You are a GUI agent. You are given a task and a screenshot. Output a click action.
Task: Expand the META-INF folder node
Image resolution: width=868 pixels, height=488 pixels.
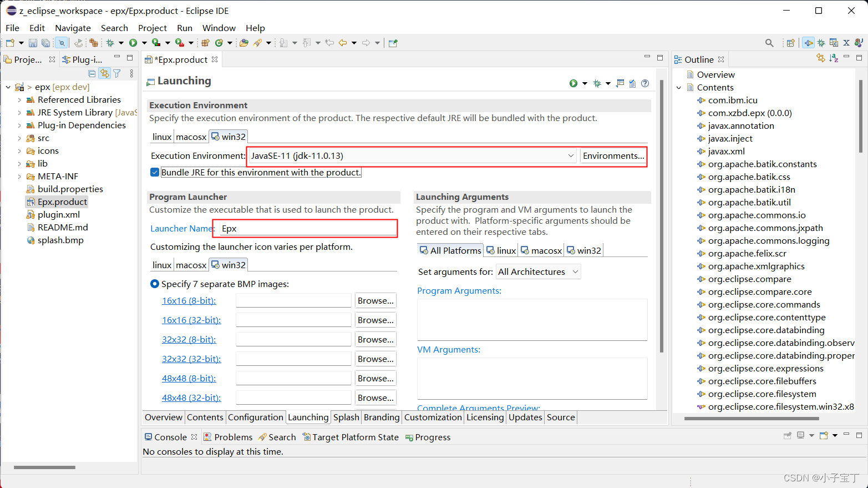[x=19, y=177]
